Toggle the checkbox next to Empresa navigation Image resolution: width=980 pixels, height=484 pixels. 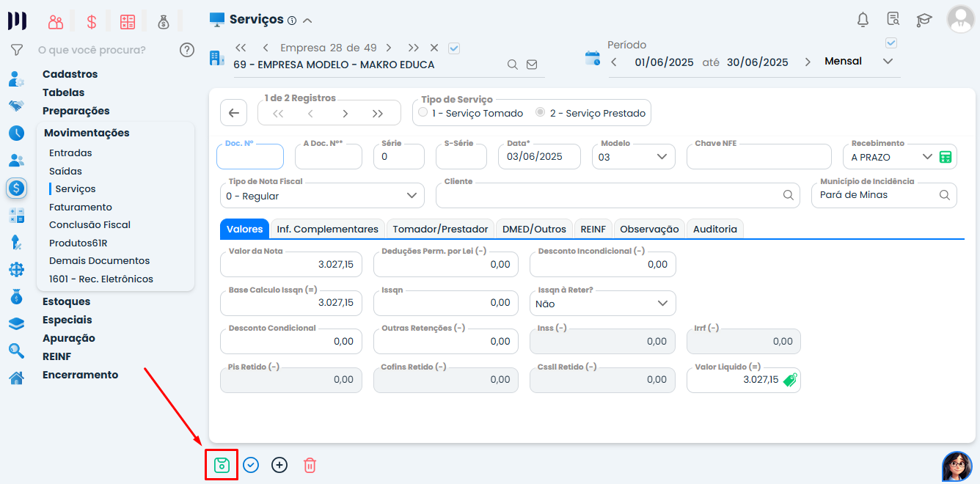pyautogui.click(x=453, y=48)
